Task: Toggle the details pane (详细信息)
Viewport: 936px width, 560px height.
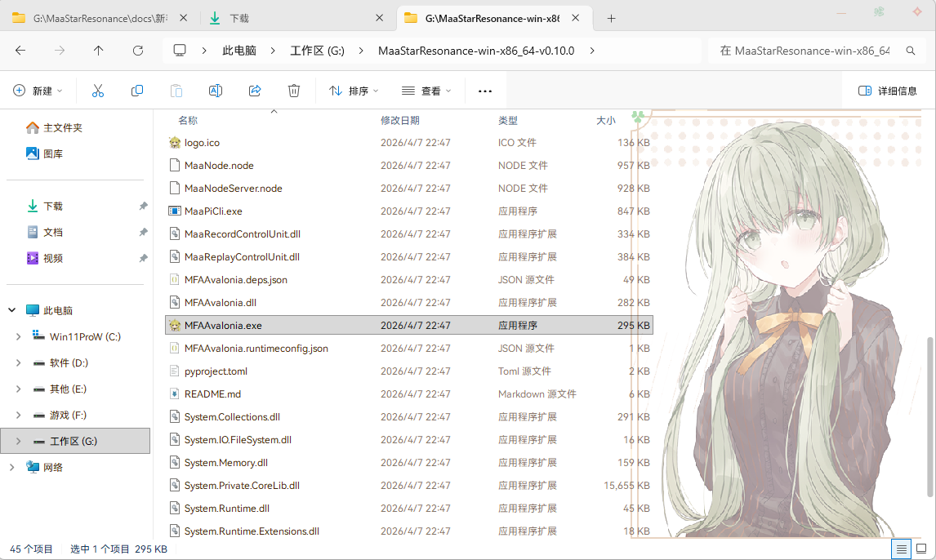Action: pyautogui.click(x=887, y=91)
